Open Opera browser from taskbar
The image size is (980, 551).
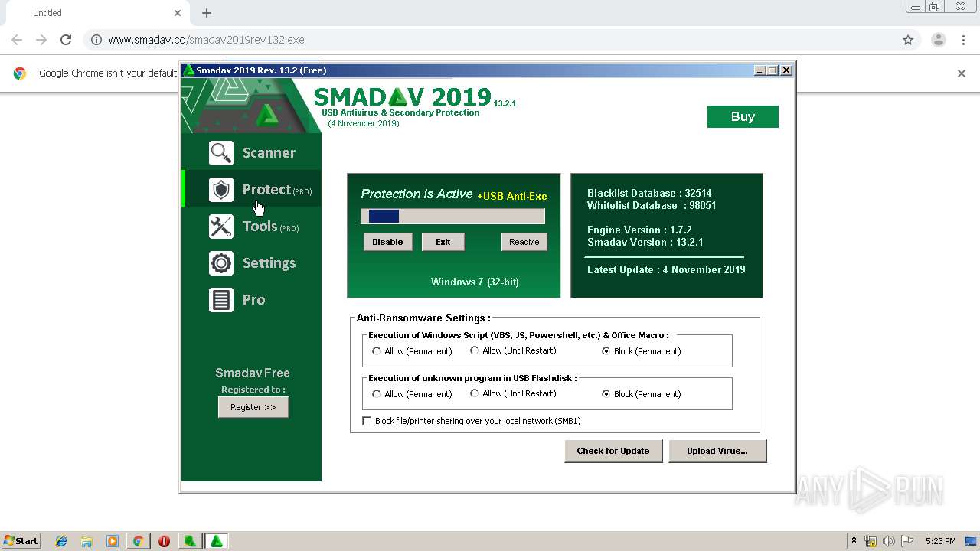point(164,541)
